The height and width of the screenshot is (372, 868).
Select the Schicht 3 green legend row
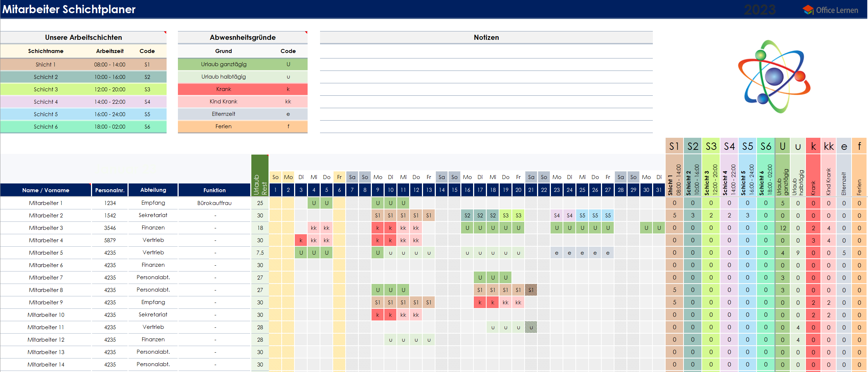pos(83,89)
